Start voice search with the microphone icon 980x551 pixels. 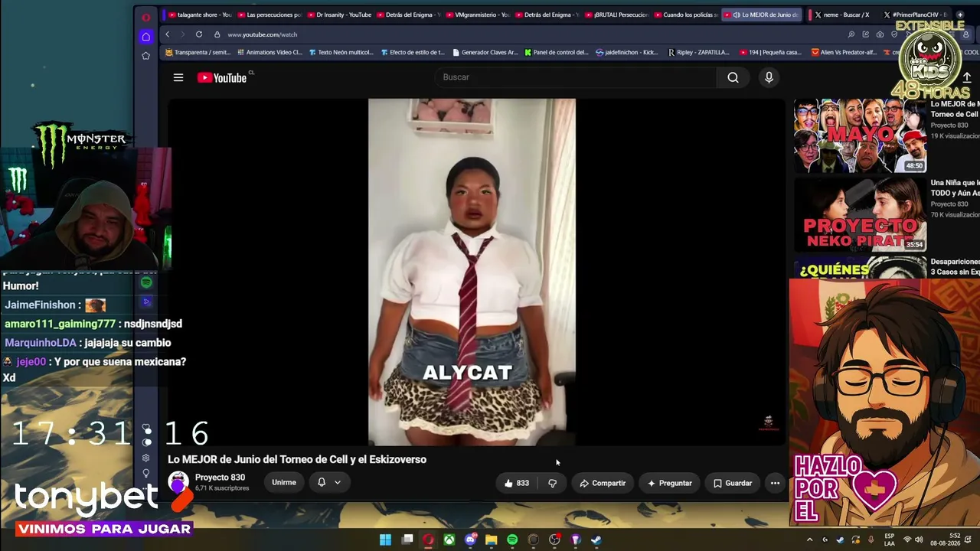(x=769, y=77)
